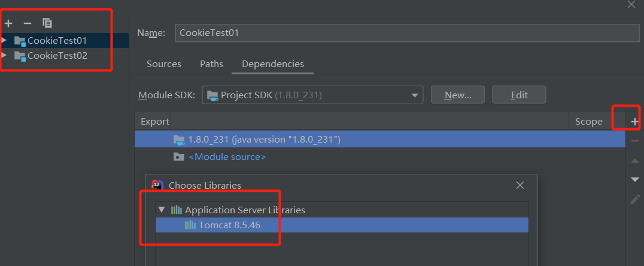
Task: Close the Choose Libraries dialog
Action: (520, 186)
